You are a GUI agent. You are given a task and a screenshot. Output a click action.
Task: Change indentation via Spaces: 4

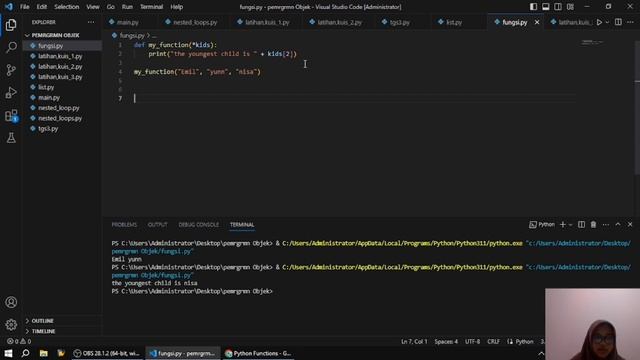coord(446,341)
